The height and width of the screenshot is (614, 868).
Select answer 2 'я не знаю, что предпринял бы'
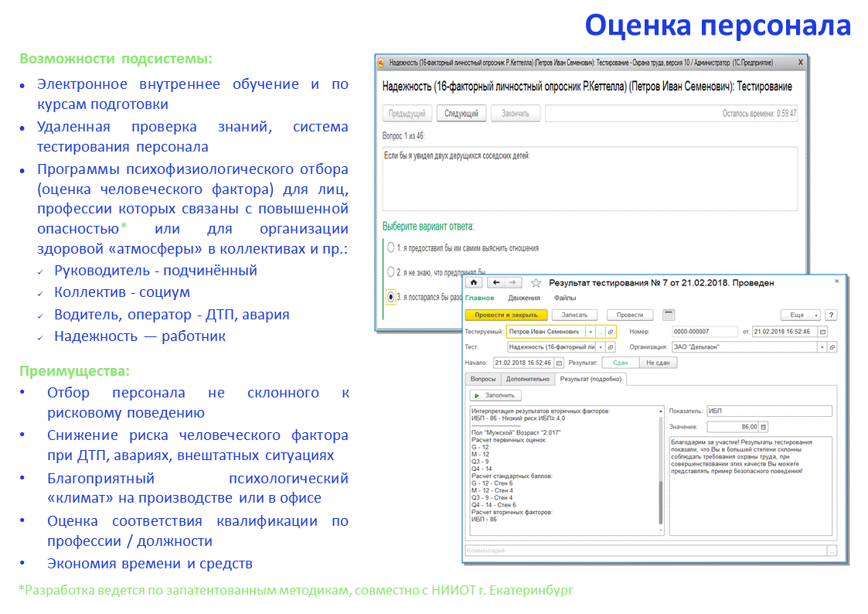[391, 272]
